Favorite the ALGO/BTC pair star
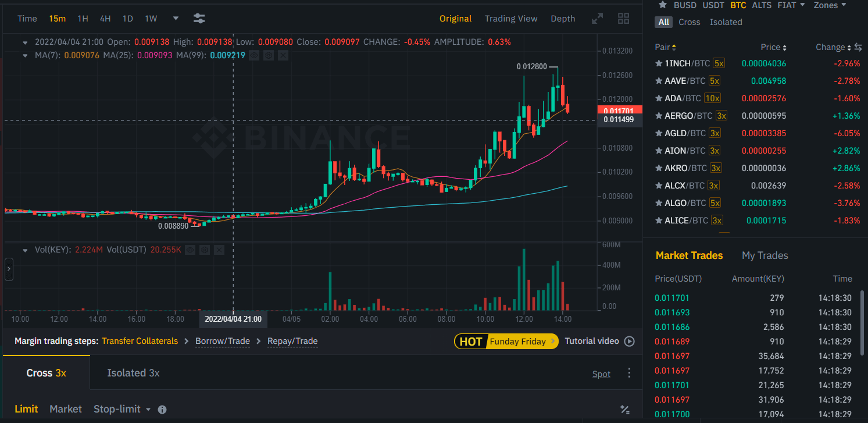This screenshot has height=423, width=868. click(x=659, y=203)
